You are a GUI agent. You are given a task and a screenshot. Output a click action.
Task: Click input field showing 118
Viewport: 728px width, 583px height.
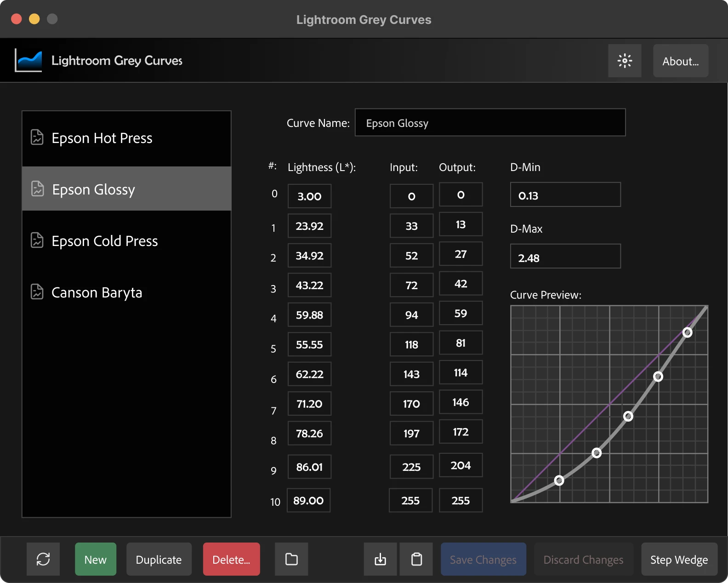[x=411, y=344]
